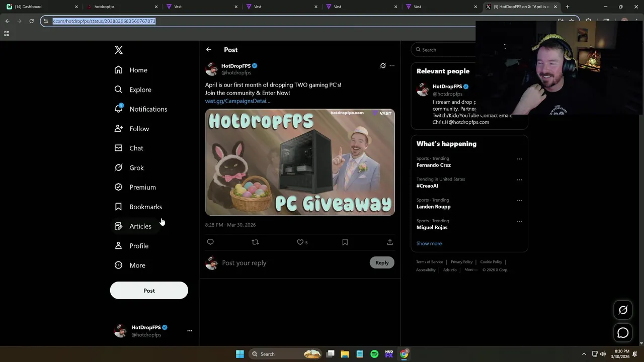Image resolution: width=644 pixels, height=362 pixels.
Task: Click the reply comment icon
Action: click(x=210, y=242)
